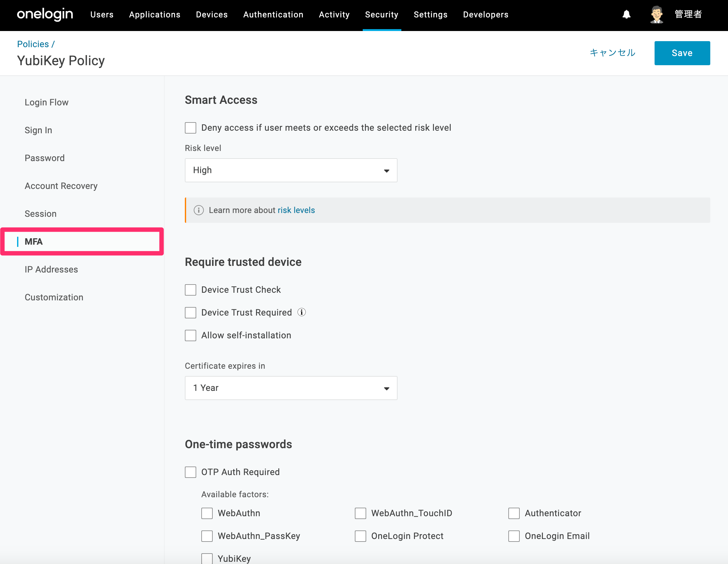
Task: Open the Applications menu
Action: [155, 15]
